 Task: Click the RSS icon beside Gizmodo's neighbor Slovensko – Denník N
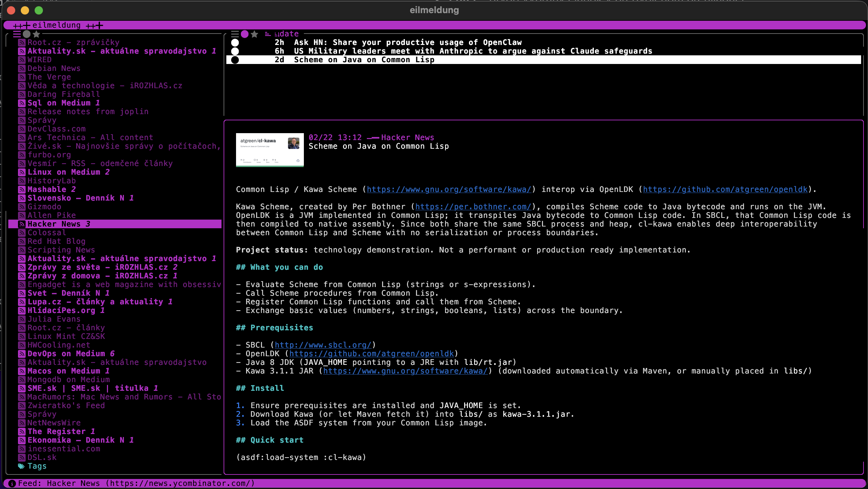click(x=22, y=198)
